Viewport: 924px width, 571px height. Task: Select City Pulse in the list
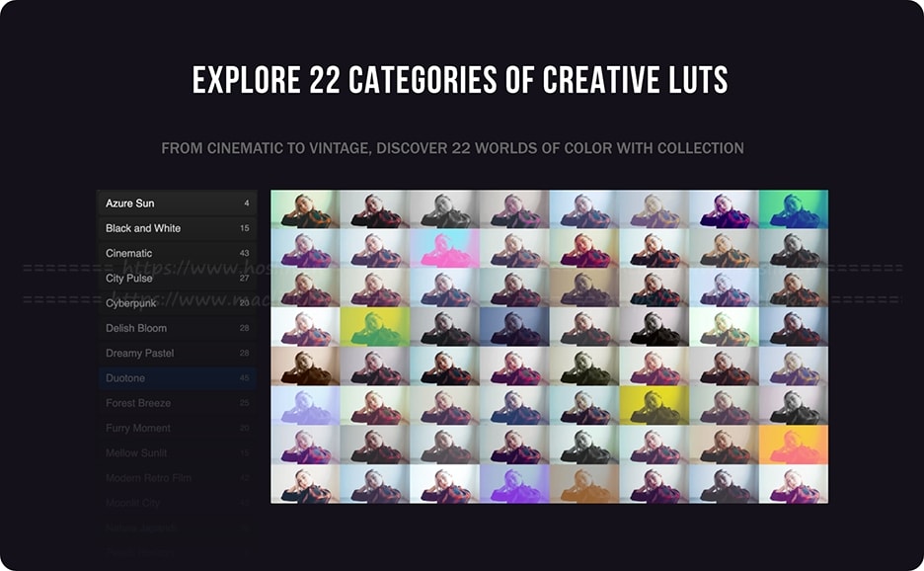pos(177,278)
